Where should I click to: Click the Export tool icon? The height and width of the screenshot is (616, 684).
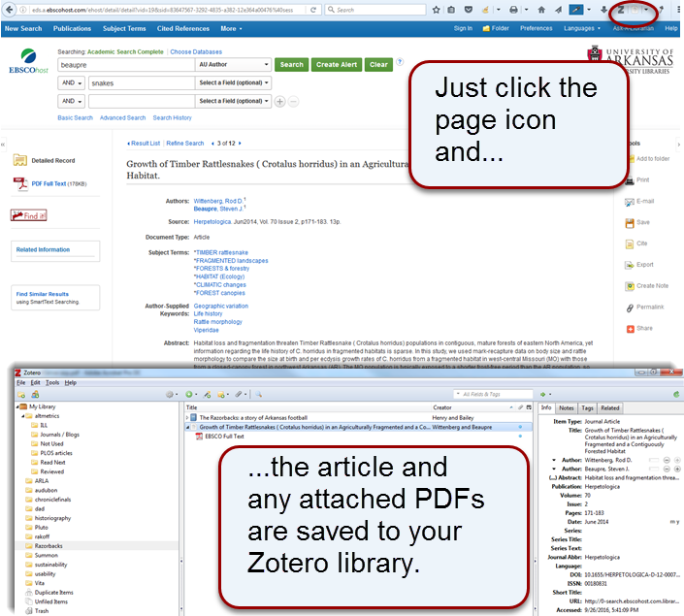tap(630, 265)
